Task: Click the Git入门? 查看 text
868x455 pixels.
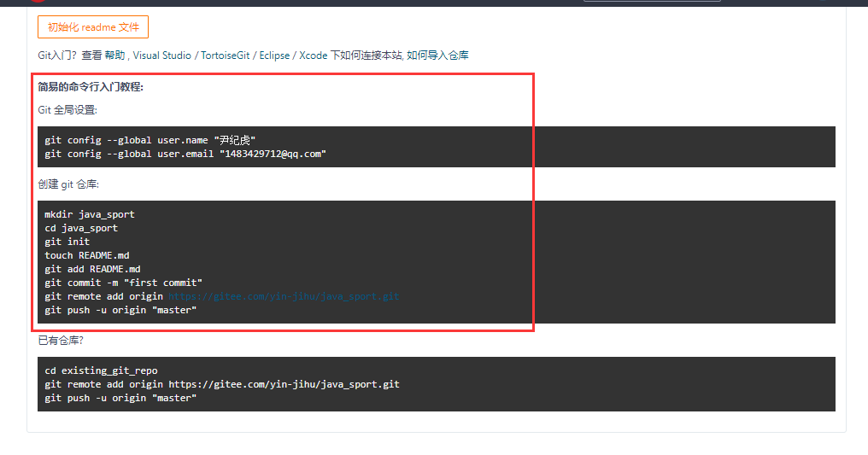Action: coord(70,55)
